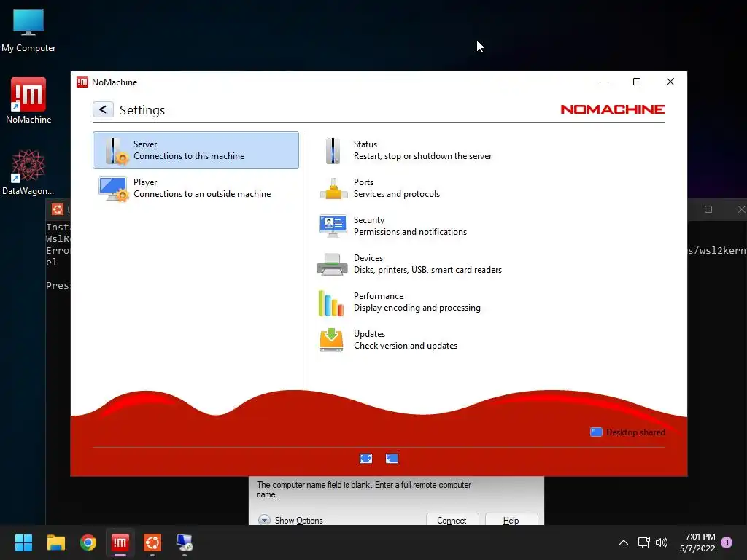Open the Security settings icon
This screenshot has width=747, height=560.
point(333,226)
